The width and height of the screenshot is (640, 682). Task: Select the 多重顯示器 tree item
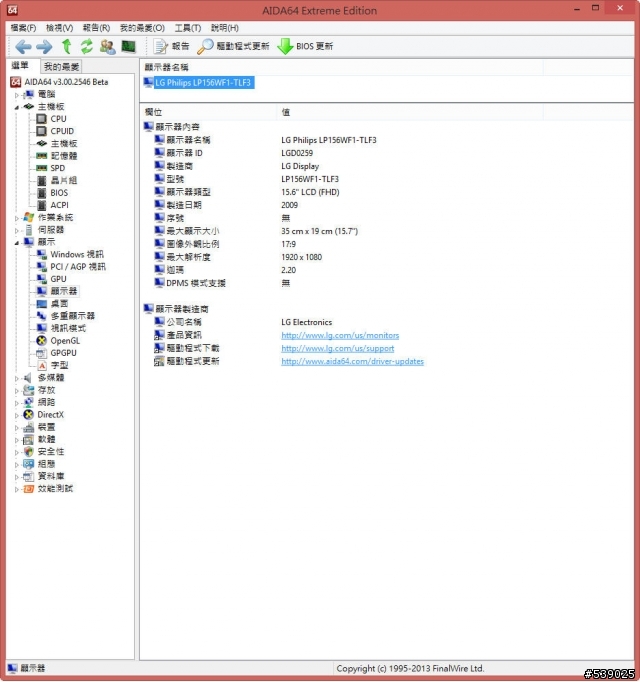[x=72, y=316]
